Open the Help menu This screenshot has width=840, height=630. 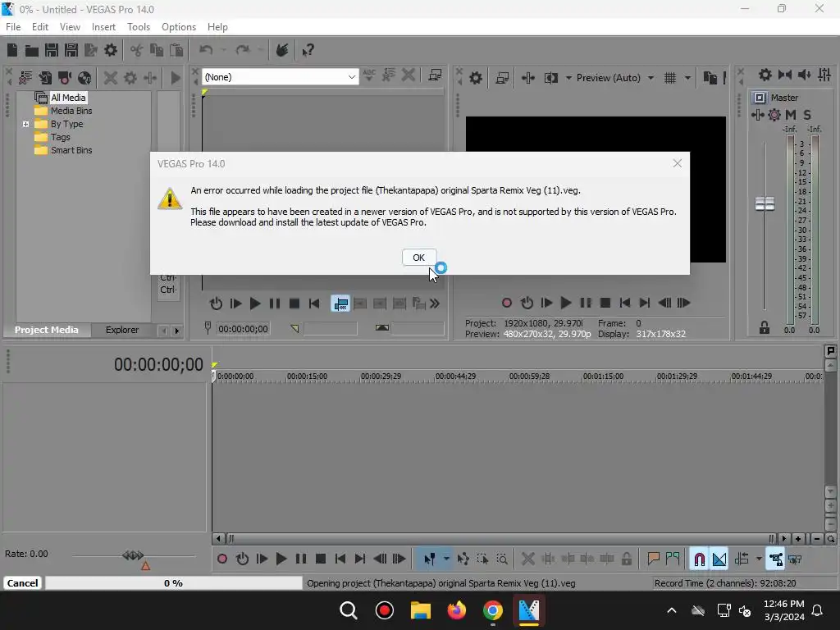tap(217, 27)
